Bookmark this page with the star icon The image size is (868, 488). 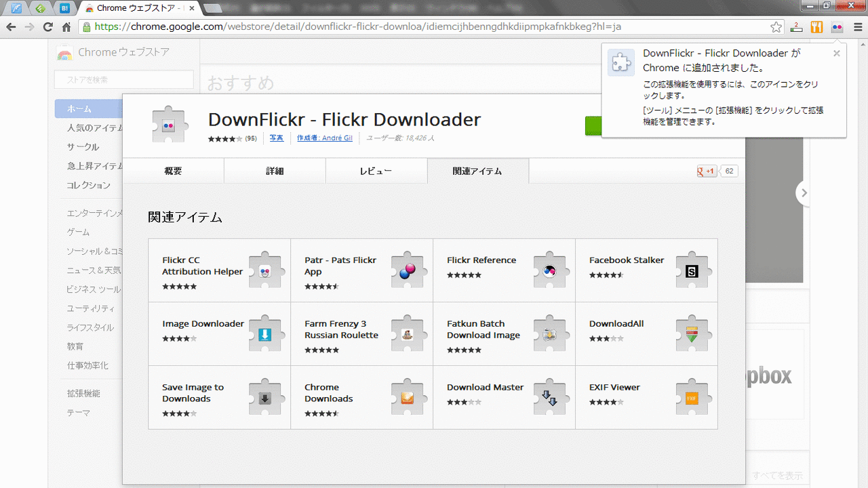pyautogui.click(x=776, y=27)
